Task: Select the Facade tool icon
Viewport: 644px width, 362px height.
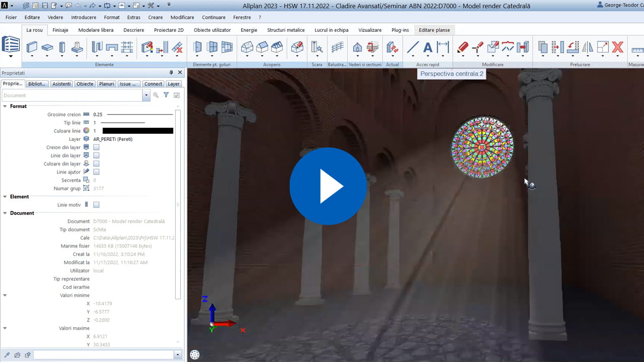Action: [227, 47]
